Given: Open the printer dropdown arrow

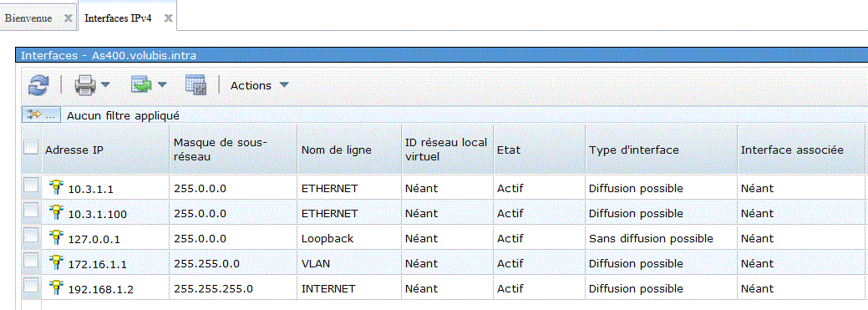Looking at the screenshot, I should pos(104,85).
